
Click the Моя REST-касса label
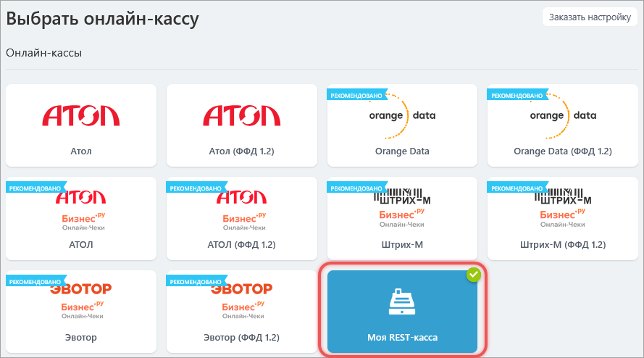coord(402,338)
